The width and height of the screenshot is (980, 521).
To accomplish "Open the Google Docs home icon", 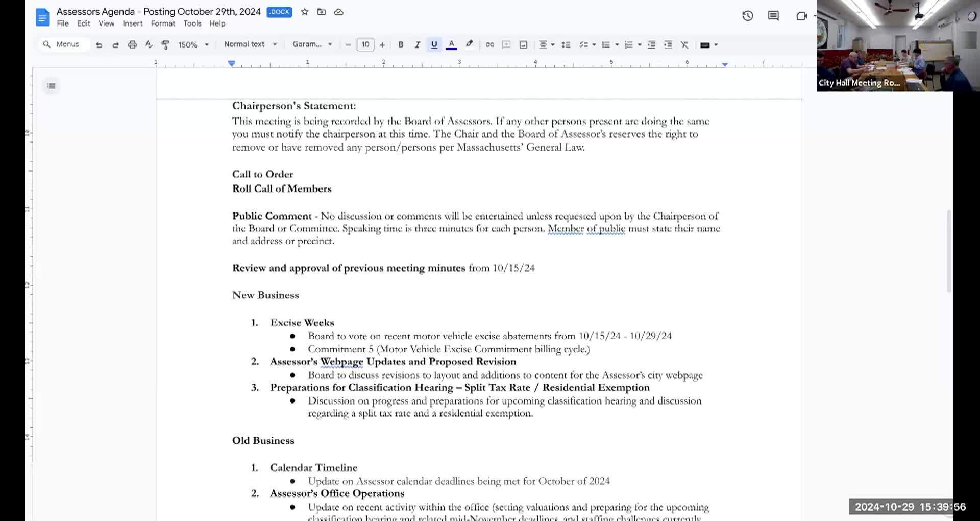I will (42, 17).
